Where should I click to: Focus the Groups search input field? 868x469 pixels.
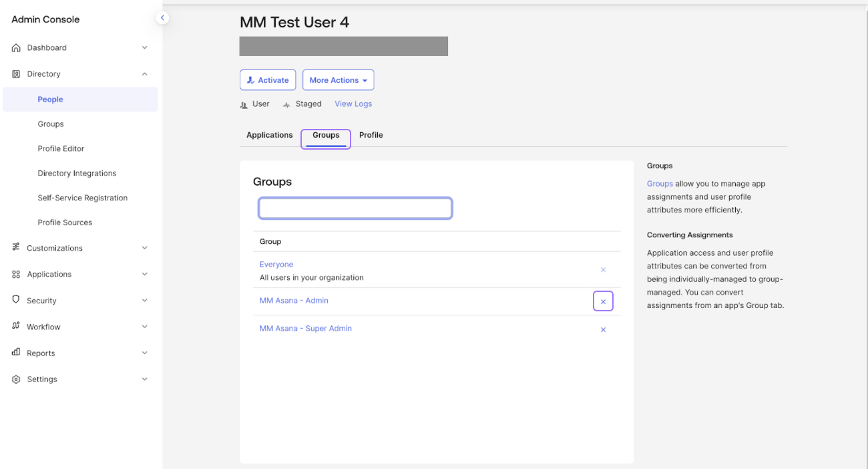click(x=355, y=208)
